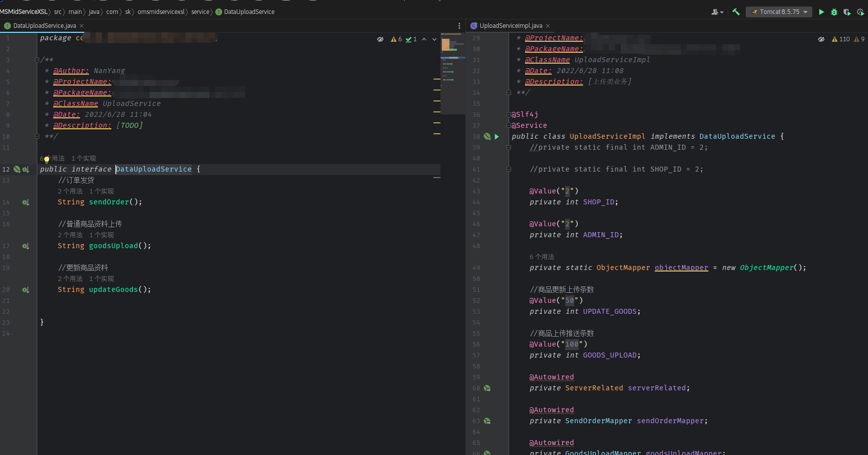Click the autowired gutter icon on line 63
Screen dimensions: 868x455
click(487, 421)
